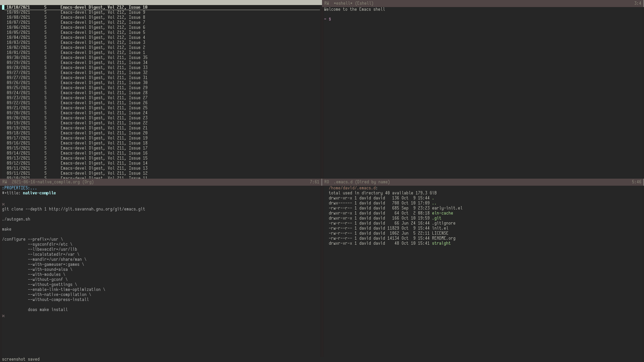The image size is (644, 362).
Task: Click the 7:61 position indicator in the Org mode line
Action: tap(314, 182)
